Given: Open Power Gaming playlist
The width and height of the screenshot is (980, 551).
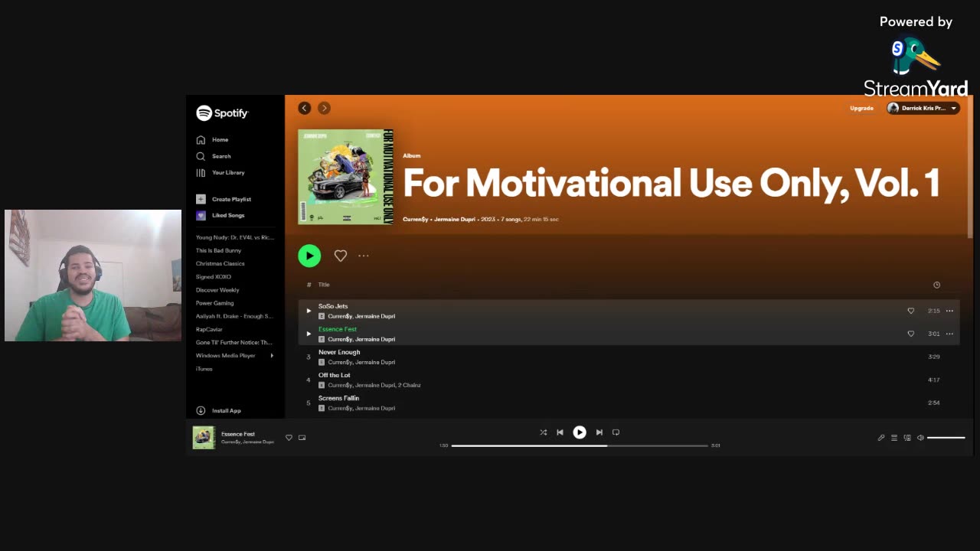Looking at the screenshot, I should point(214,303).
